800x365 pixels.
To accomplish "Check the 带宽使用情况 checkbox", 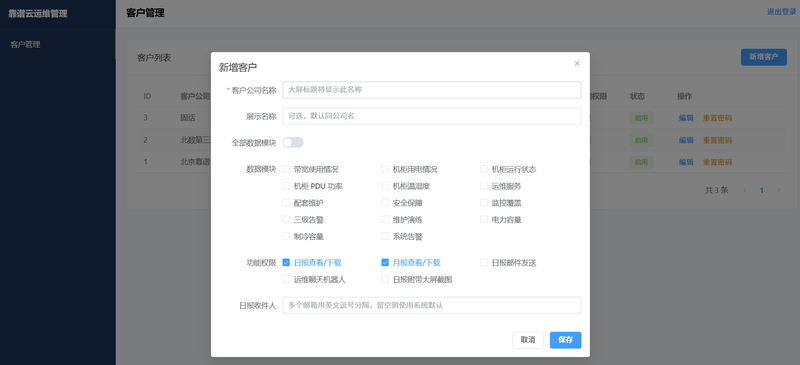I will point(286,169).
